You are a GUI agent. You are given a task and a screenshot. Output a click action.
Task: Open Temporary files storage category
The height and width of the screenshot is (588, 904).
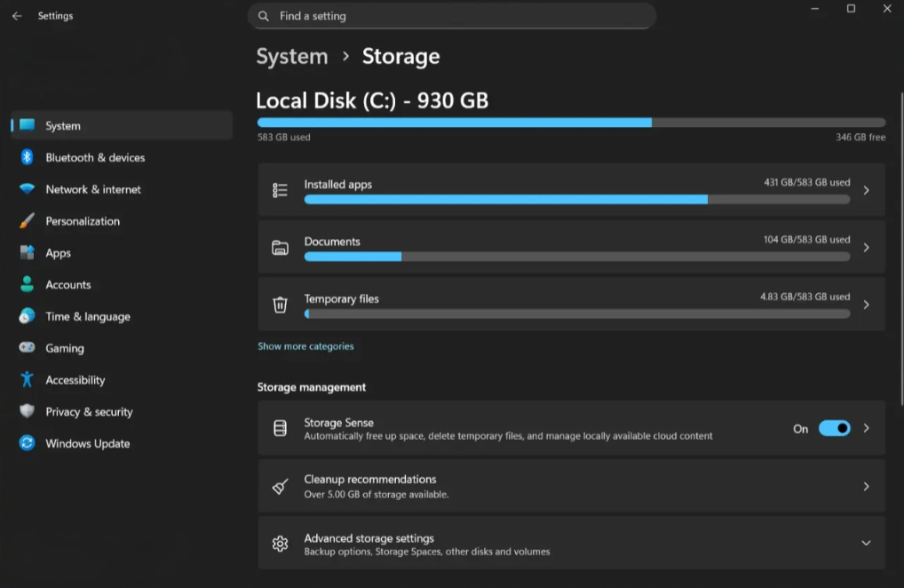pos(571,305)
